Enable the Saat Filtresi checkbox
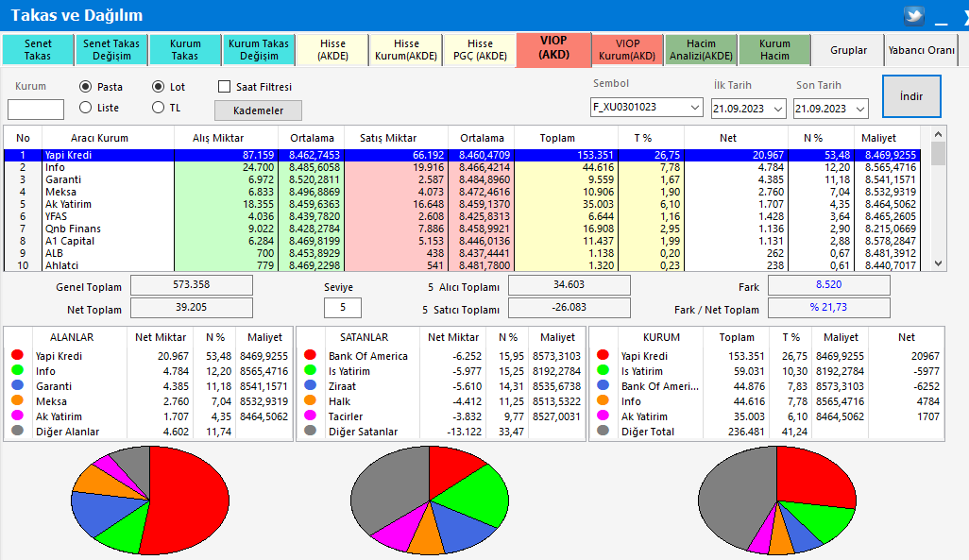The width and height of the screenshot is (969, 560). pos(225,87)
